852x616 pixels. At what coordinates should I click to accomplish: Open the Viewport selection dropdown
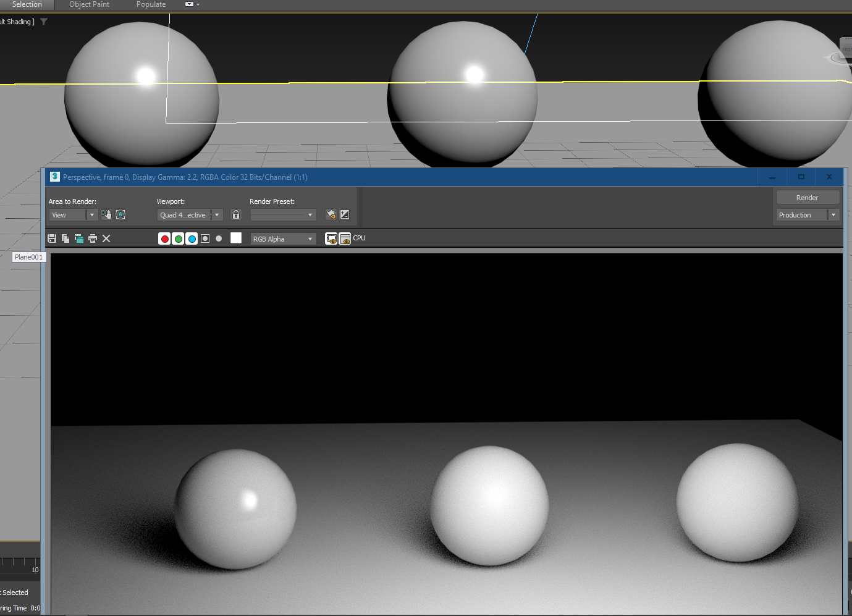pos(216,214)
